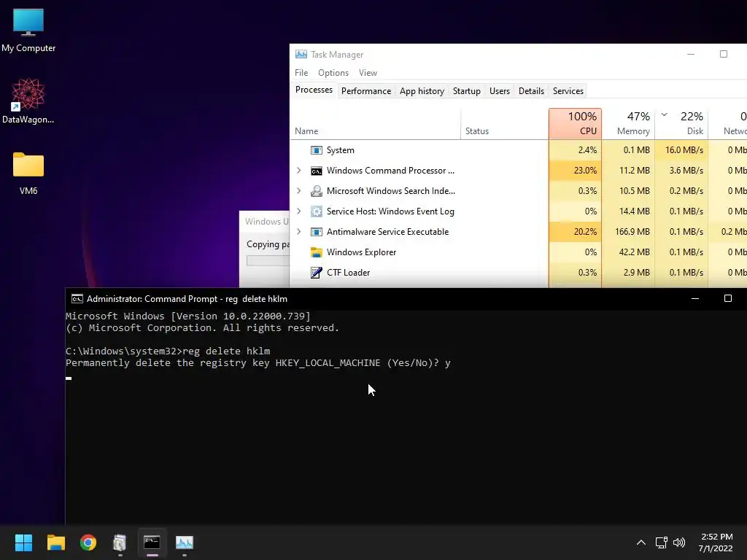Sort processes by the Name column

[x=376, y=124]
